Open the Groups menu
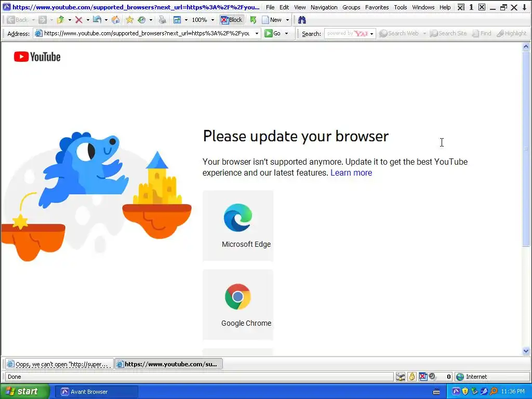This screenshot has width=532, height=399. (352, 7)
